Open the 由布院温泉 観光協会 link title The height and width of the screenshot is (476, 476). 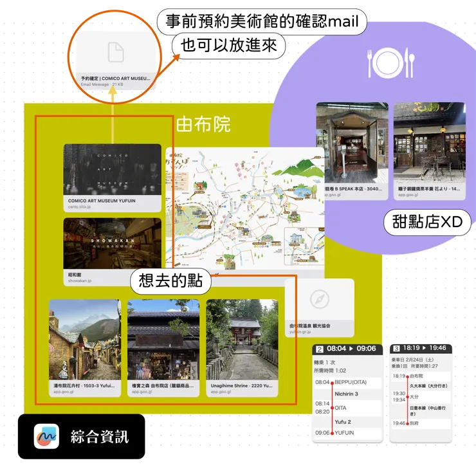pos(310,325)
